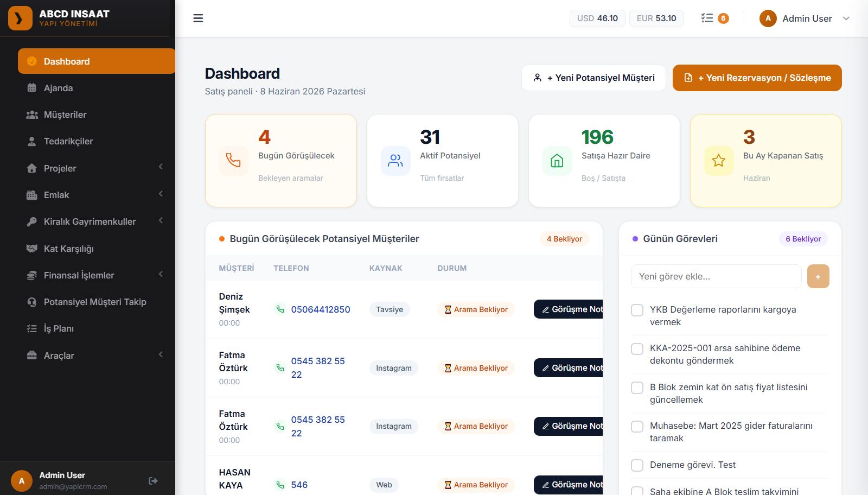This screenshot has width=868, height=495.
Task: Toggle the hamburger sidebar menu
Action: (198, 18)
